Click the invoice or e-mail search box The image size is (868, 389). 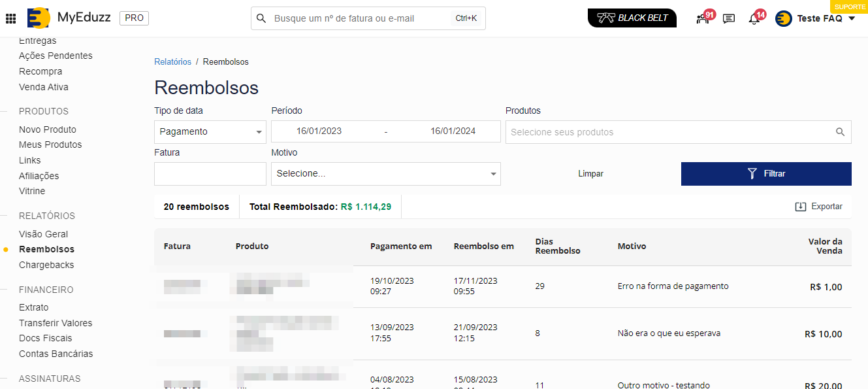tap(359, 18)
